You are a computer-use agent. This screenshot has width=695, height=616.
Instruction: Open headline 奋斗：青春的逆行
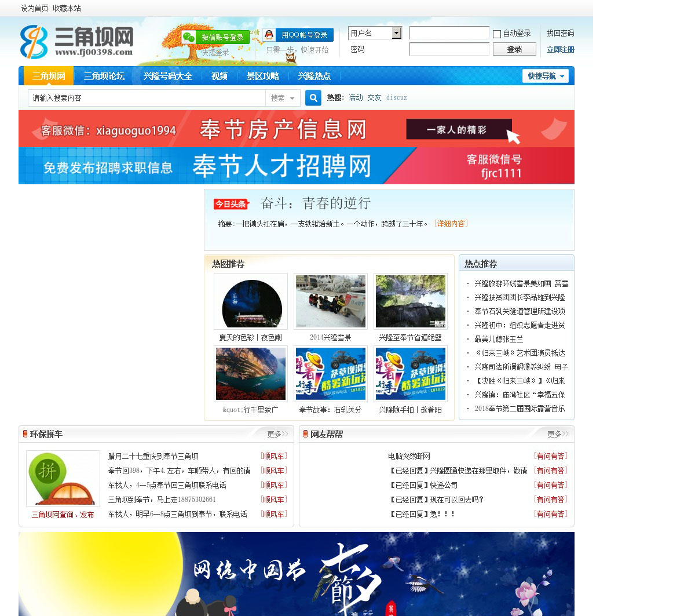pyautogui.click(x=316, y=203)
